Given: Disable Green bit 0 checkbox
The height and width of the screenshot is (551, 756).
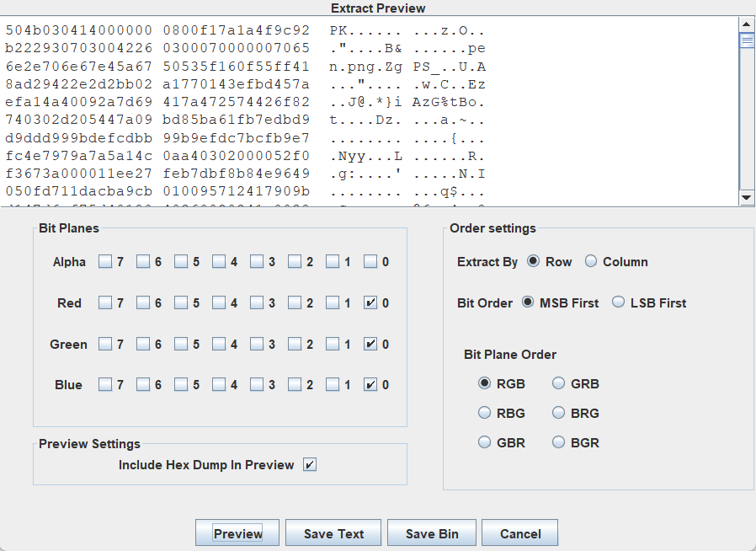Looking at the screenshot, I should click(x=370, y=344).
